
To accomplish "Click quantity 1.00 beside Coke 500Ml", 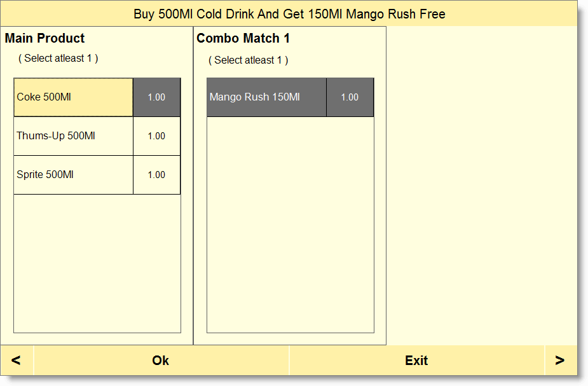I will pyautogui.click(x=157, y=97).
